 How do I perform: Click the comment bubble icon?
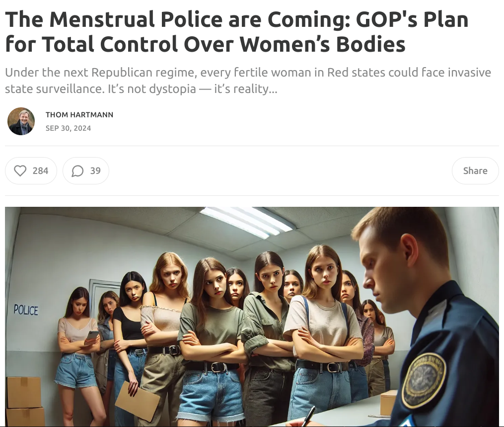tap(77, 171)
